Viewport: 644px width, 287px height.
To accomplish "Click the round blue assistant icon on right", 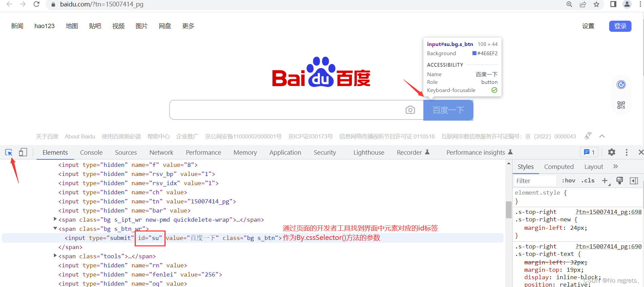I will coord(621,85).
